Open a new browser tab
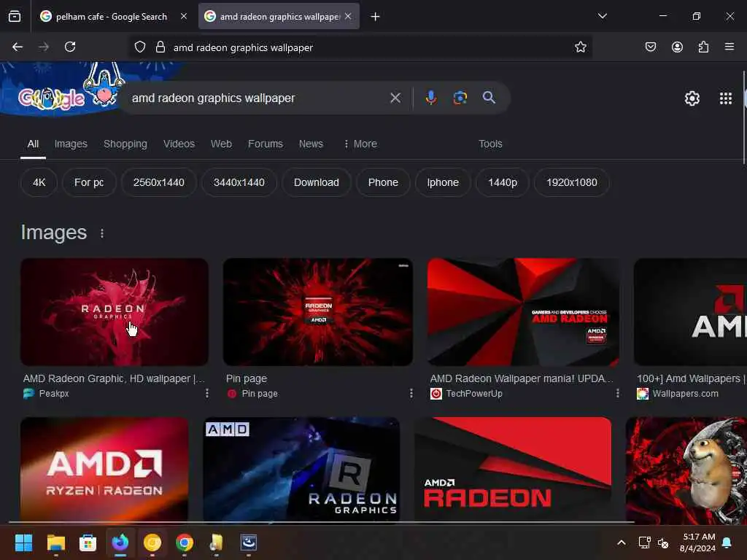The height and width of the screenshot is (560, 747). [x=376, y=17]
